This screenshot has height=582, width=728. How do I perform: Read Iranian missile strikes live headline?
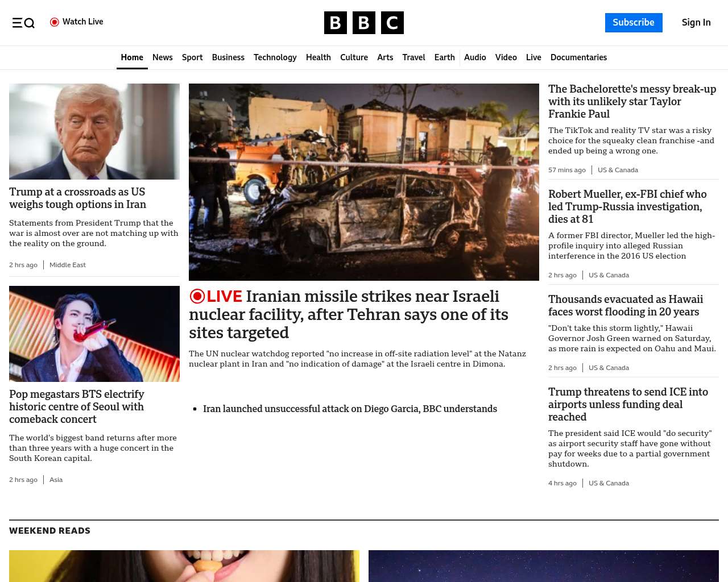[x=348, y=314]
